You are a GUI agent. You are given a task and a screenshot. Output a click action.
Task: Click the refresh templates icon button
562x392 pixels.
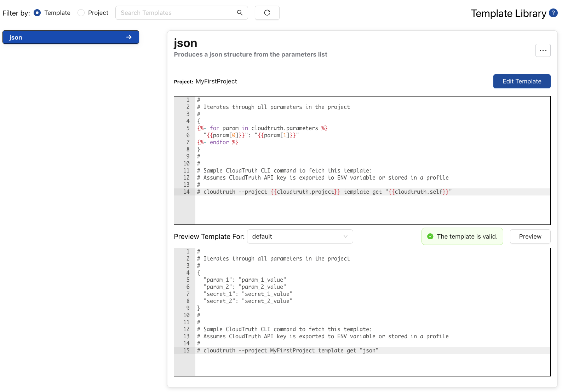(x=267, y=13)
